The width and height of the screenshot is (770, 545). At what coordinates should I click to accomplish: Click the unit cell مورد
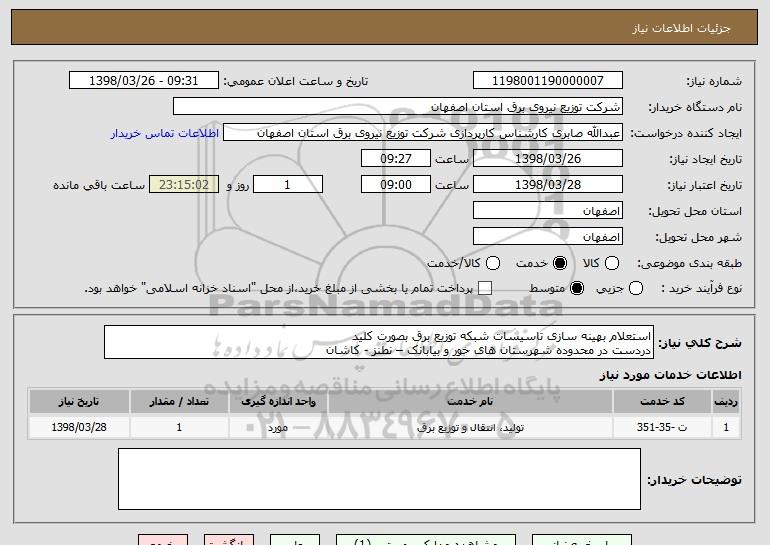pos(278,427)
